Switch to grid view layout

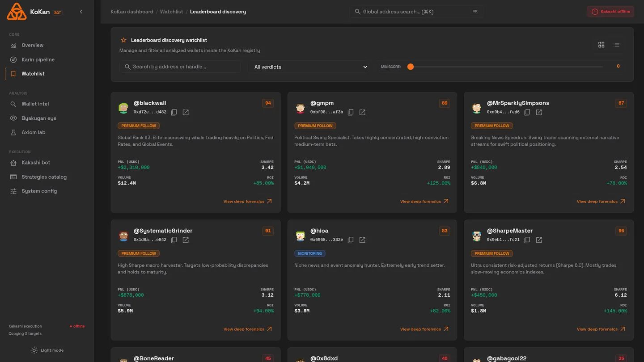coord(601,45)
